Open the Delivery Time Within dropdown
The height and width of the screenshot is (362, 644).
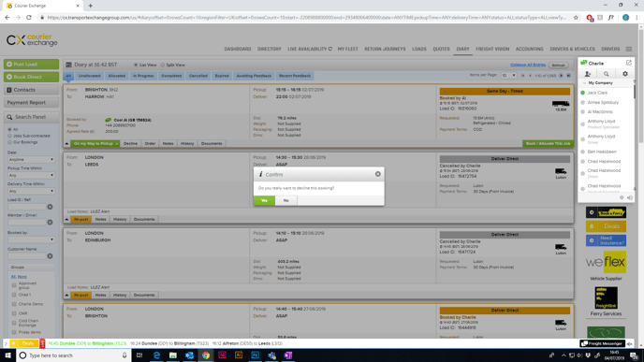(x=31, y=191)
